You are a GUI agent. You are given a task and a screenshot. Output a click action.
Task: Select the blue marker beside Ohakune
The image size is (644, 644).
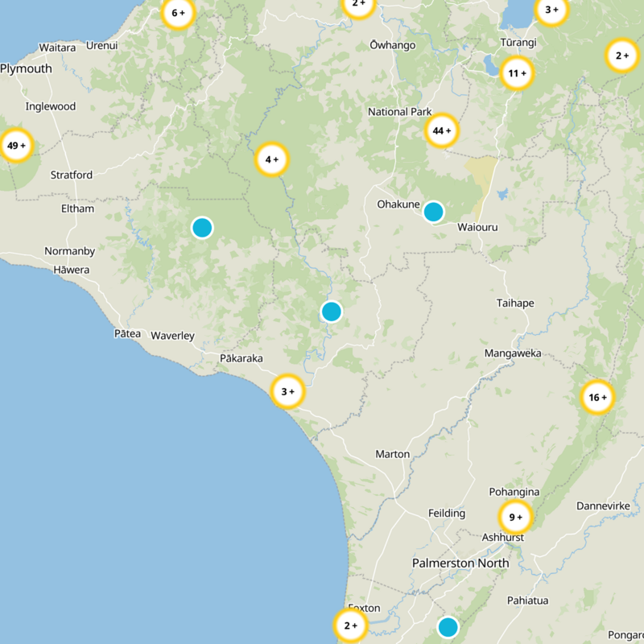433,212
